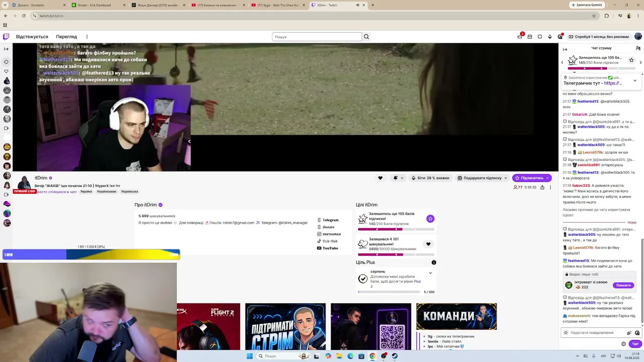The width and height of the screenshot is (644, 362).
Task: Click the Ukrainian language tag "Українською"
Action: pos(107,192)
